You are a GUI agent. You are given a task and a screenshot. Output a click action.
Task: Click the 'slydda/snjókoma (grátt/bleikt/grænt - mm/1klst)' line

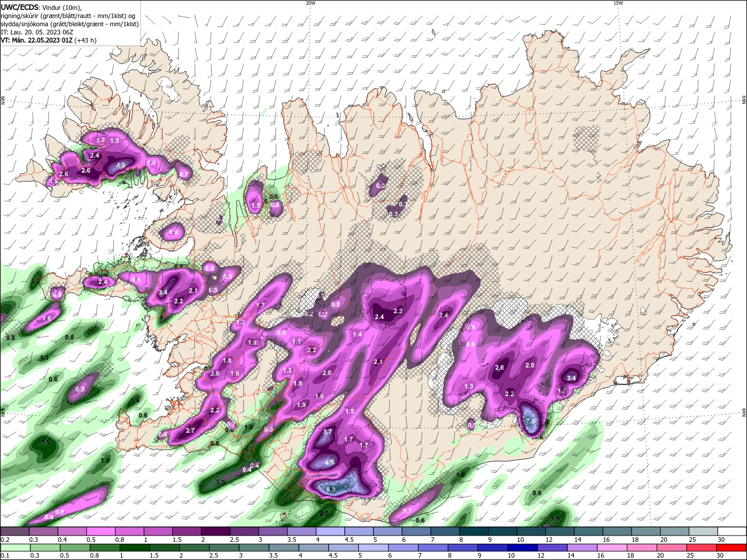[x=69, y=24]
